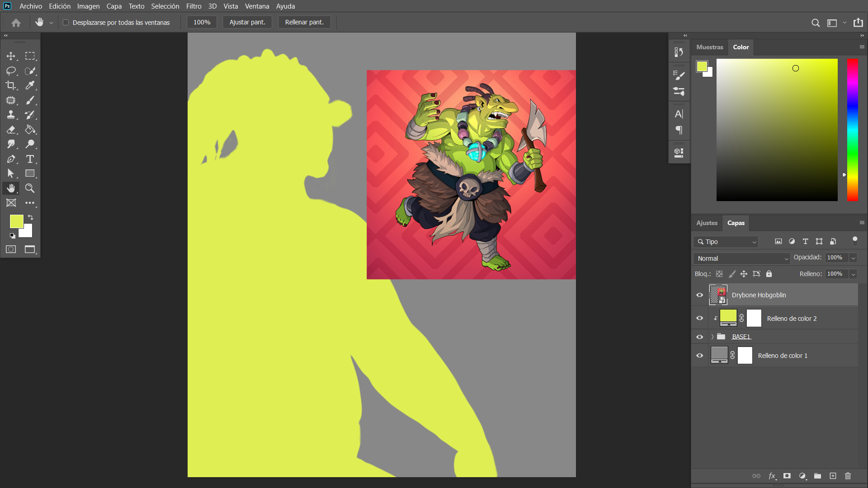Select the Eraser tool

tap(11, 130)
